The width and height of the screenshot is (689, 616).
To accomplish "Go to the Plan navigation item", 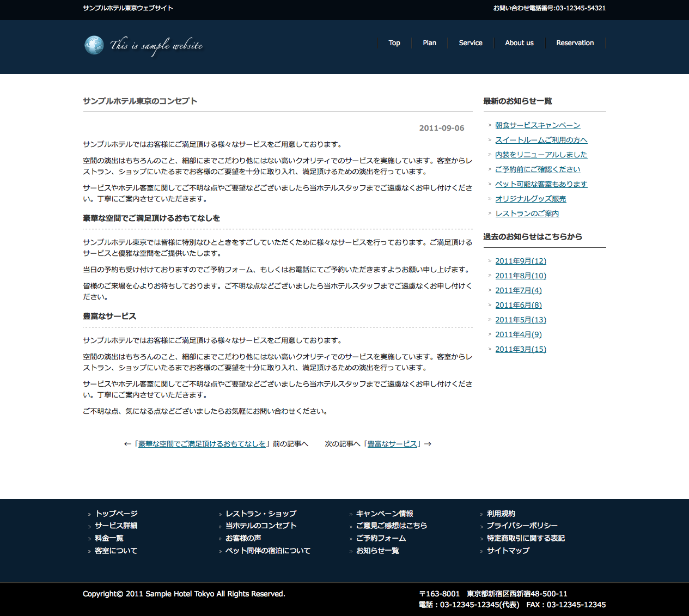I will [x=429, y=43].
